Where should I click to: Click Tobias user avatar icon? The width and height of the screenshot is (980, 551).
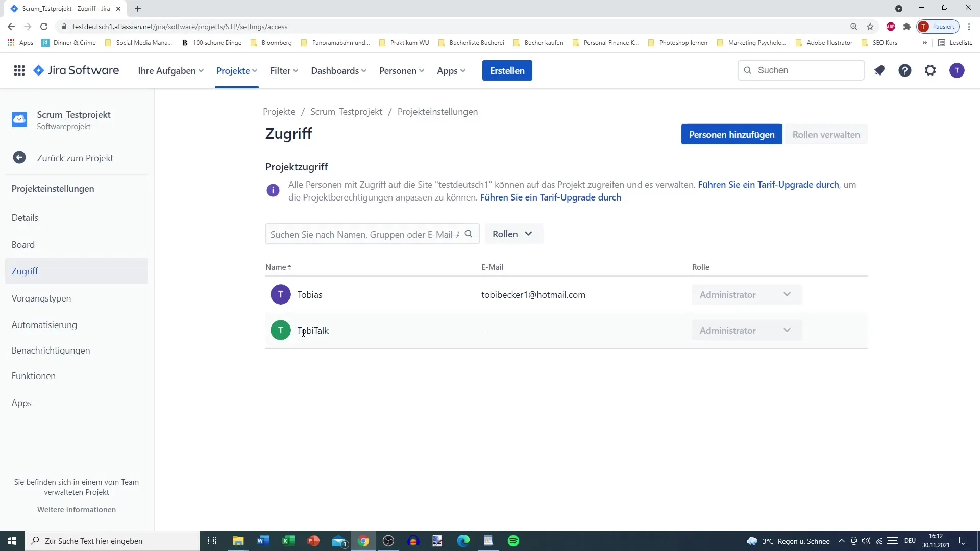point(280,294)
